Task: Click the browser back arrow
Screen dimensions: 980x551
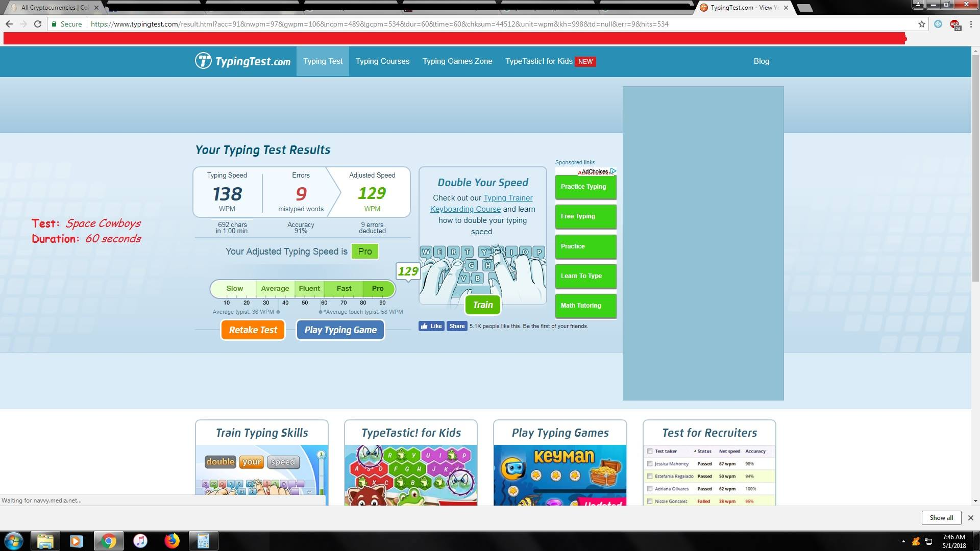Action: coord(9,24)
